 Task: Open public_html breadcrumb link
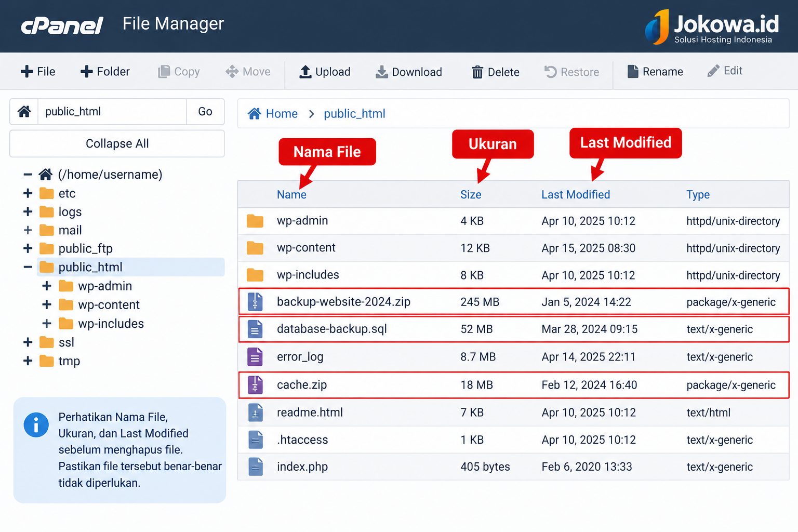tap(354, 114)
